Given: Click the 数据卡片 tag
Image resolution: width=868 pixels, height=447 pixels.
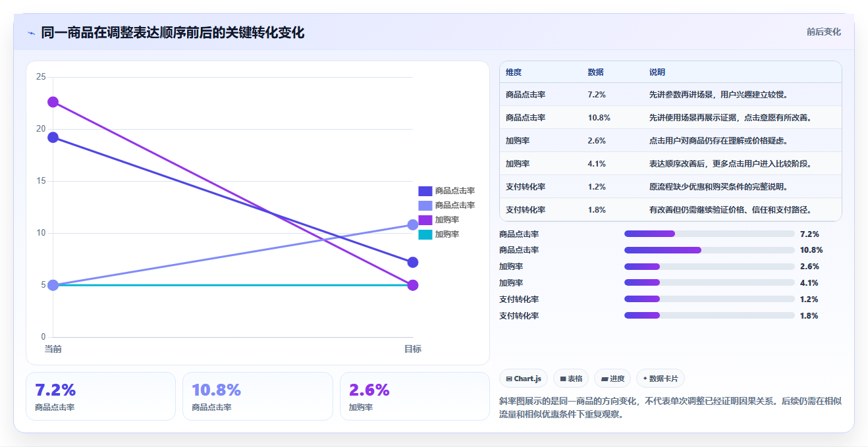Looking at the screenshot, I should (x=661, y=379).
